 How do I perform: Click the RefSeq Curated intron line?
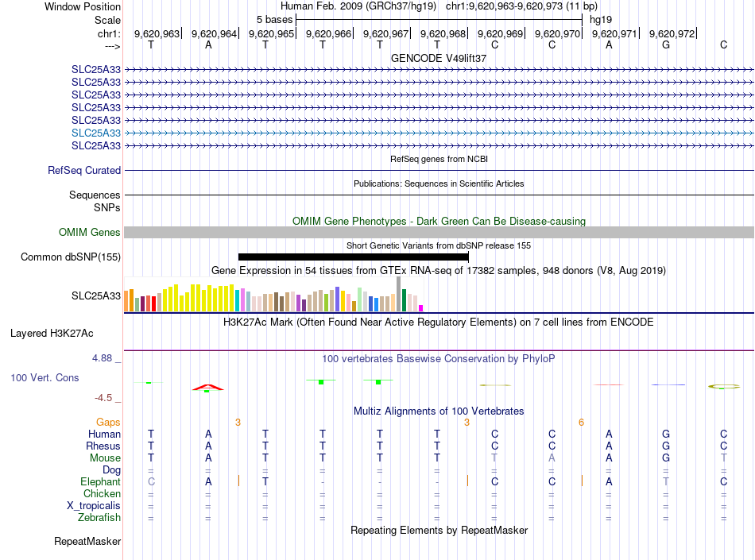click(439, 170)
